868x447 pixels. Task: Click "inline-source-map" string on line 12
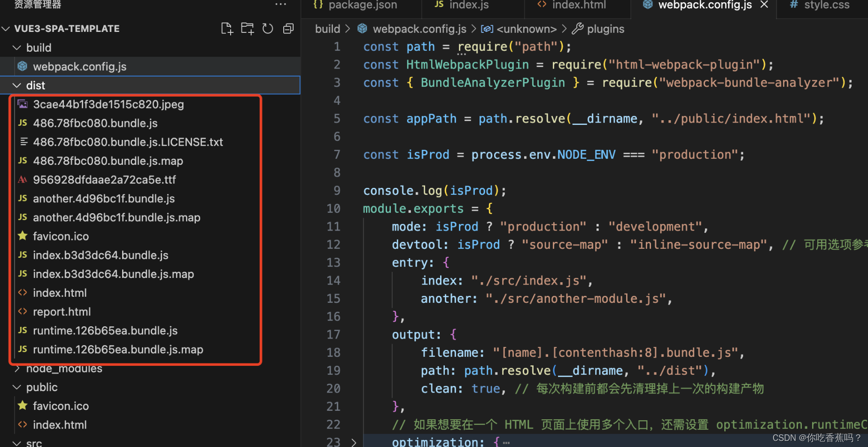698,245
